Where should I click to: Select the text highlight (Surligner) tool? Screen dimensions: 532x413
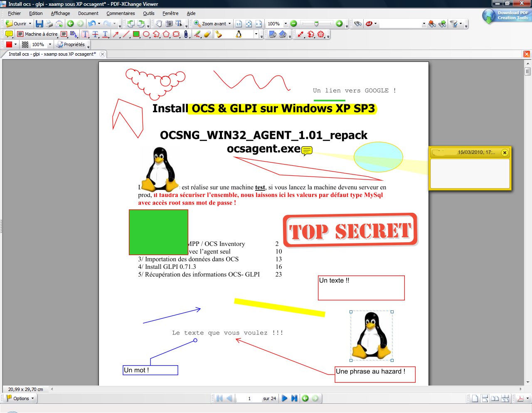(x=85, y=34)
